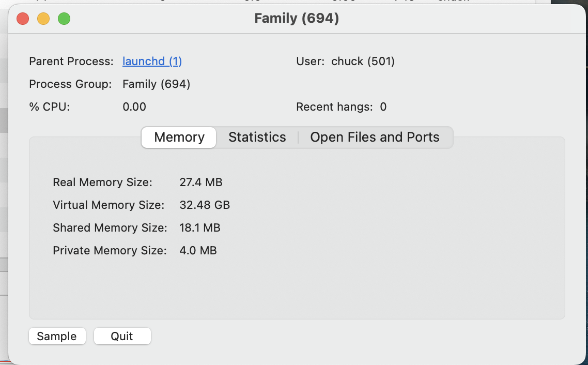
Task: Open the Statistics tab
Action: coord(257,138)
